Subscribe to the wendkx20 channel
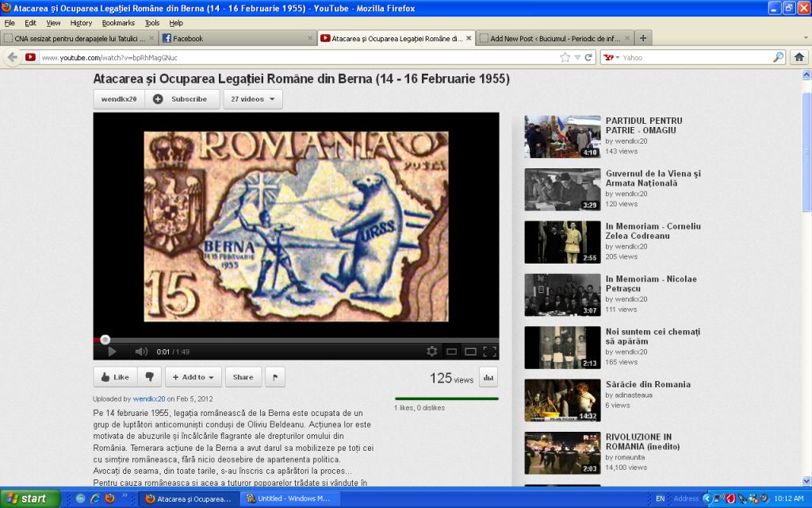This screenshot has width=812, height=508. 182,99
